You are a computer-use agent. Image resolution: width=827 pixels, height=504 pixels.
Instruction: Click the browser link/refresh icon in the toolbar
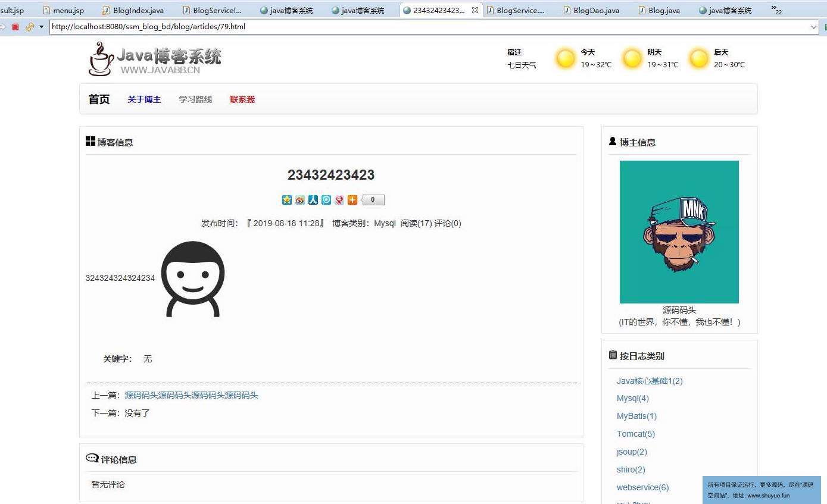(29, 27)
